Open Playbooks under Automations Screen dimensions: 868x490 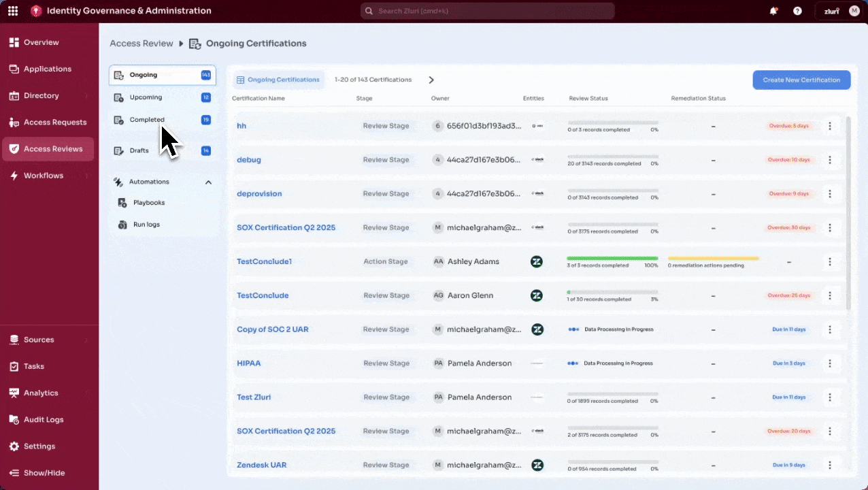[149, 203]
